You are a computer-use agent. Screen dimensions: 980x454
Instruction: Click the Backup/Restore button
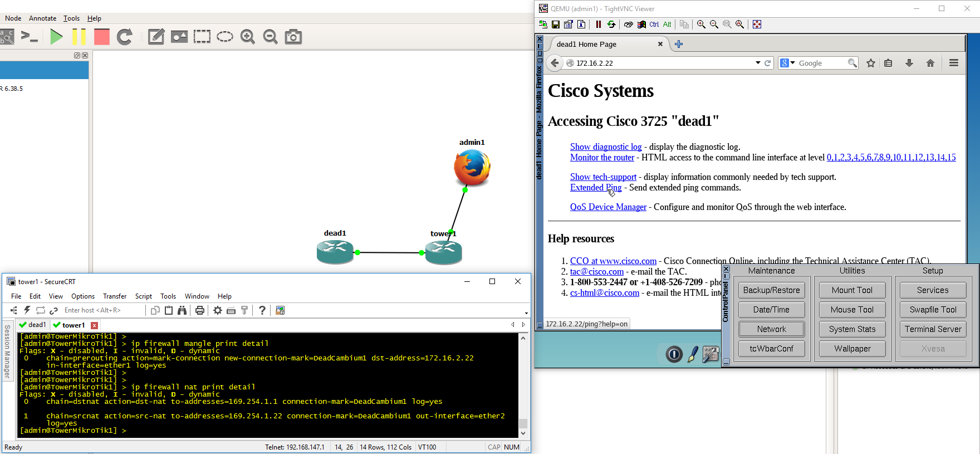(x=772, y=290)
